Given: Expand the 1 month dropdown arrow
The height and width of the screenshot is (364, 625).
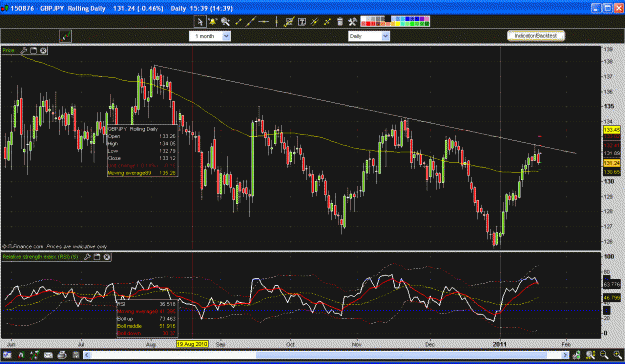Looking at the screenshot, I should click(226, 36).
